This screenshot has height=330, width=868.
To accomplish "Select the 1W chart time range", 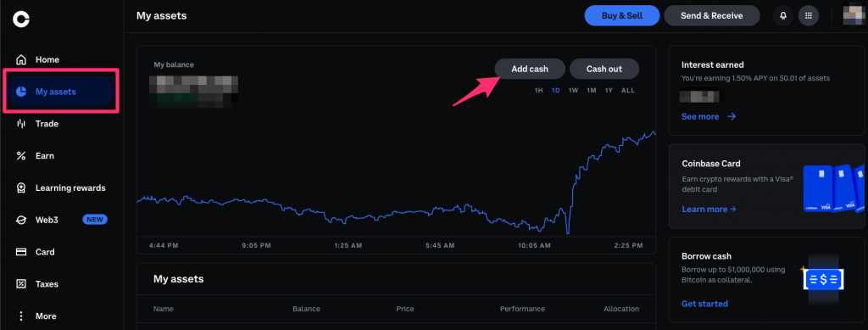I will click(574, 90).
